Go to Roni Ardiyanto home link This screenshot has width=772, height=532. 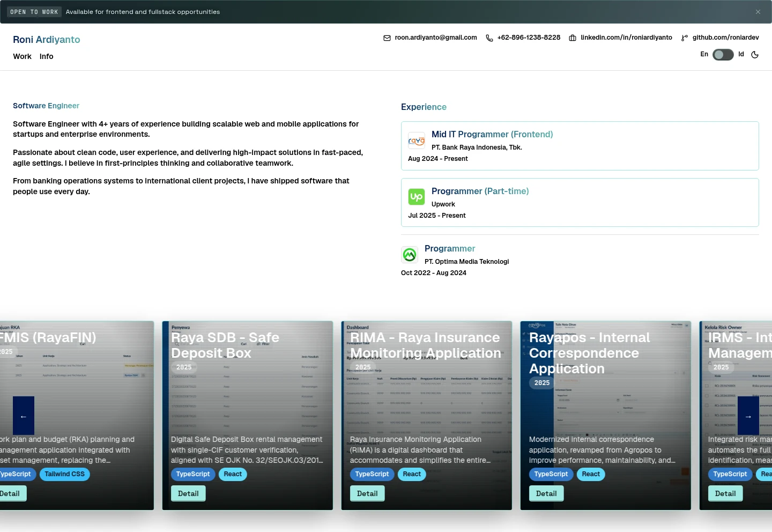(47, 40)
